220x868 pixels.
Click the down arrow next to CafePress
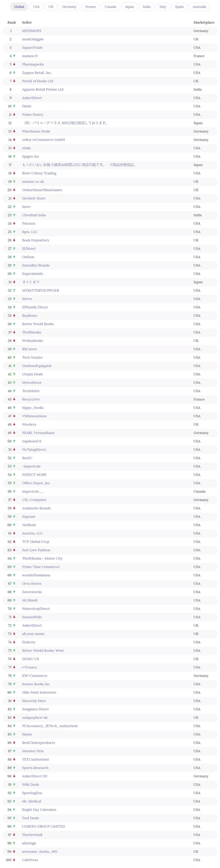[14, 860]
